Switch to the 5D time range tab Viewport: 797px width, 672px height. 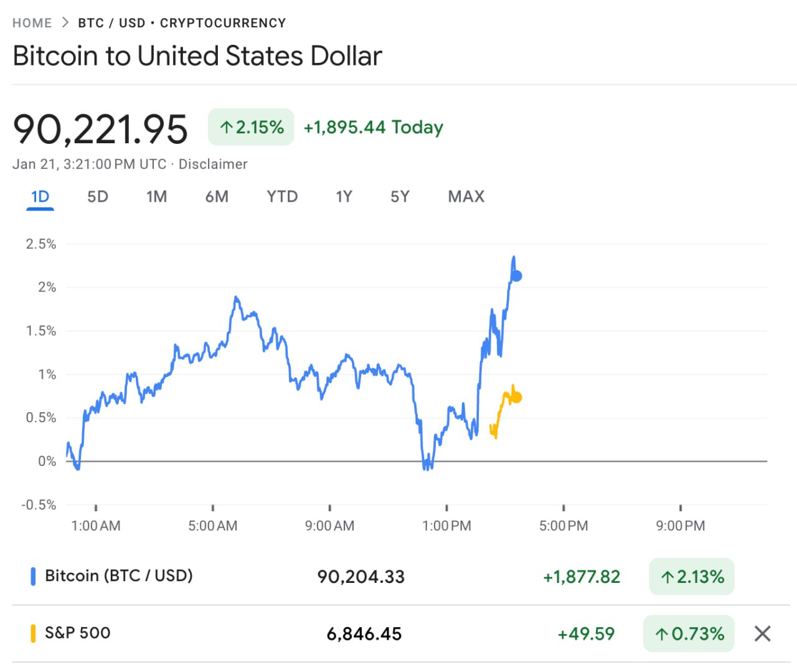(x=98, y=197)
